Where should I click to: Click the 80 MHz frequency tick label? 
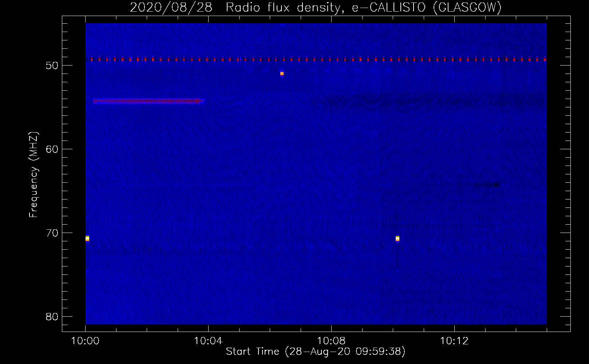click(52, 317)
